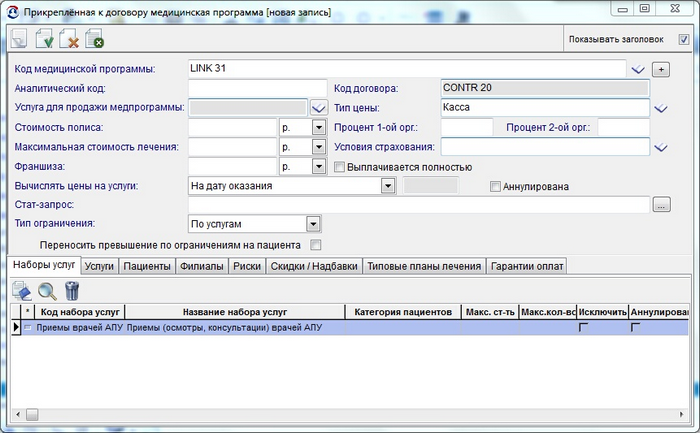Switch to the Наборы услуг tab
This screenshot has width=700, height=433.
coord(44,265)
